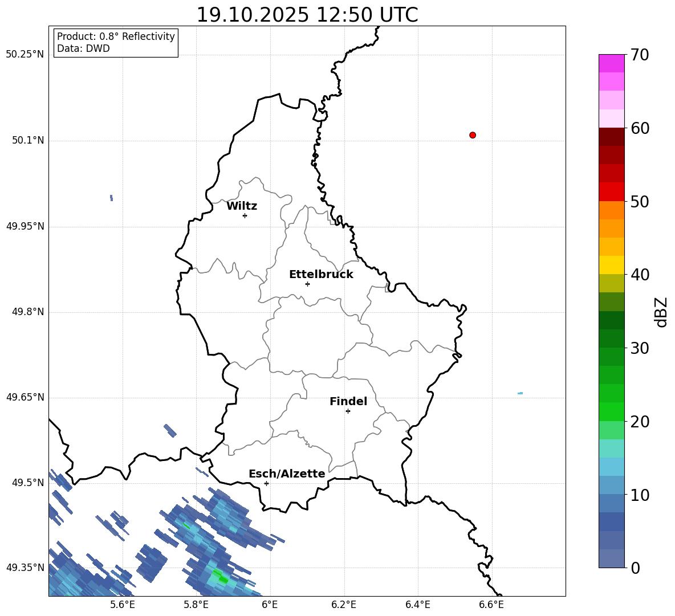Click 'Product: 0.8° Reflectivity' text
675x616 pixels.
116,36
